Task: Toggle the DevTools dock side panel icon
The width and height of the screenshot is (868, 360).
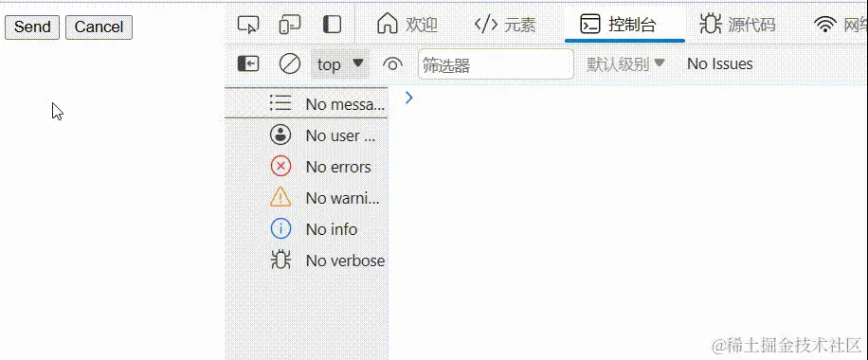Action: (x=333, y=25)
